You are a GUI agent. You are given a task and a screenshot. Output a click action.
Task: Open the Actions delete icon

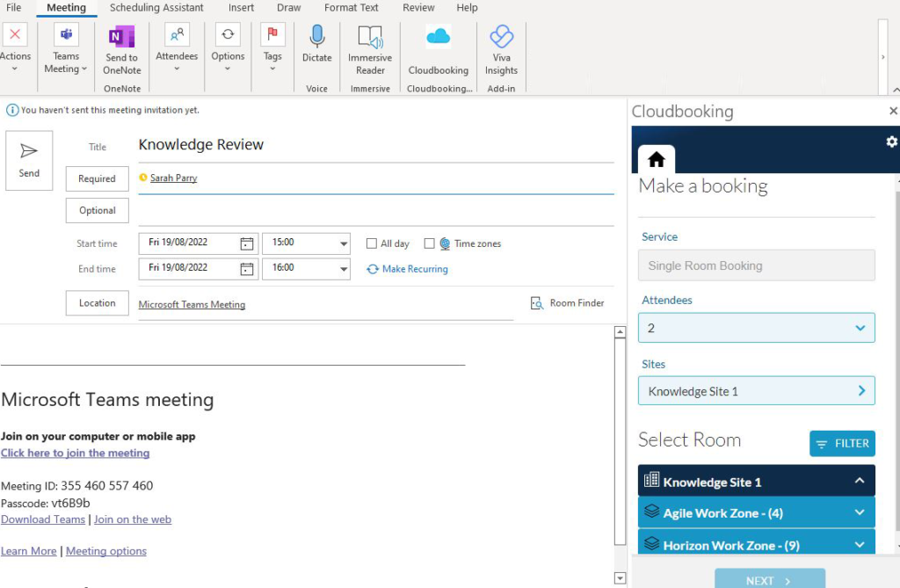(x=15, y=34)
